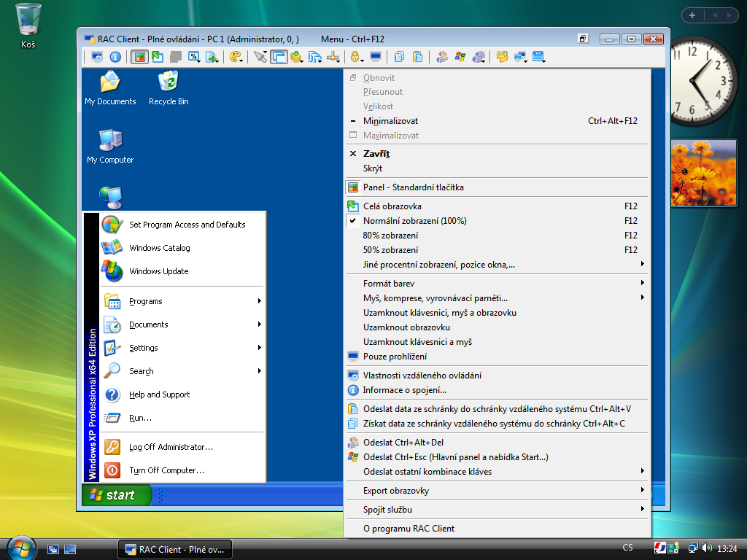Expand Jiné procentní zobrazení submenu
Viewport: 747px width, 560px height.
tap(497, 265)
